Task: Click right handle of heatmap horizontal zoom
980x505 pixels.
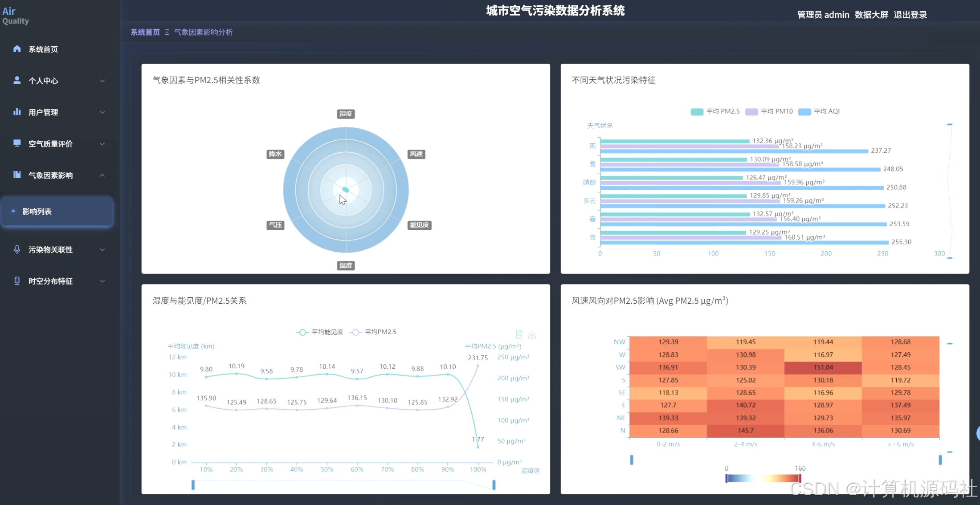Action: coord(940,460)
